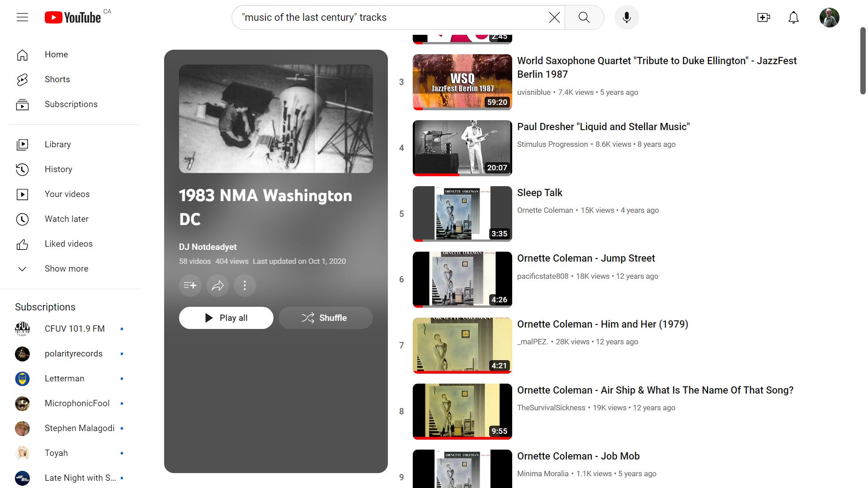The image size is (868, 488).
Task: Open World Saxophone Quartet Tribute title
Action: click(x=657, y=67)
